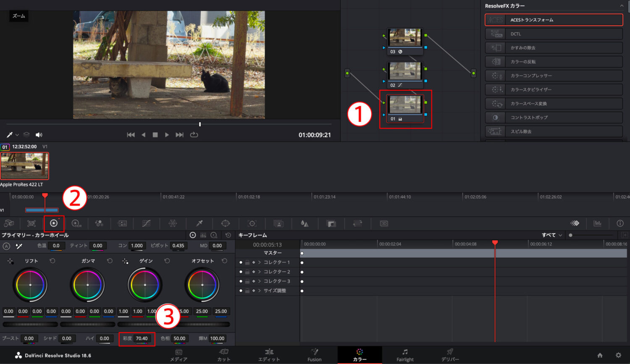The width and height of the screenshot is (630, 364).
Task: Select the DCTL effect
Action: click(x=554, y=34)
